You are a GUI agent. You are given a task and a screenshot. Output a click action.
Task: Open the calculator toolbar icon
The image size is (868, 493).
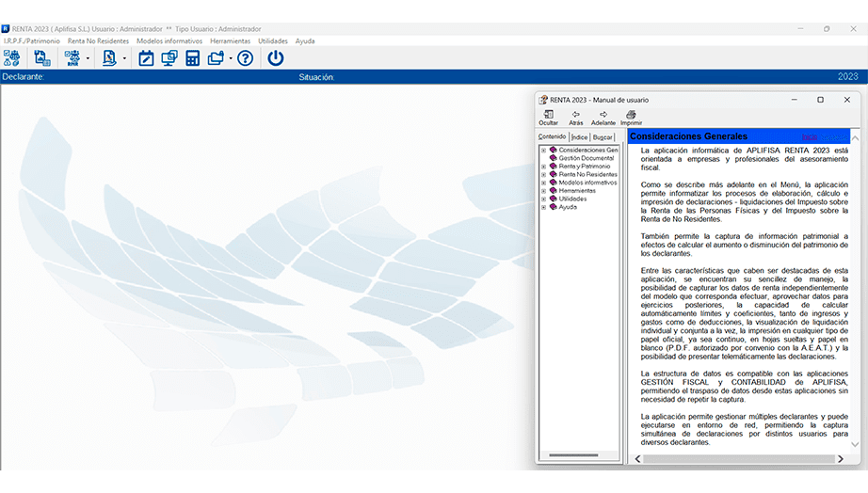(x=193, y=58)
